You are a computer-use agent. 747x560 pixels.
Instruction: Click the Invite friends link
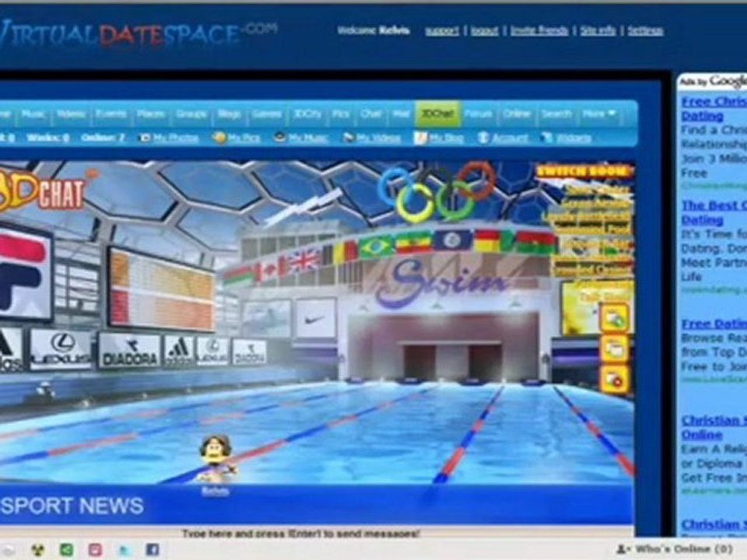coord(538,31)
